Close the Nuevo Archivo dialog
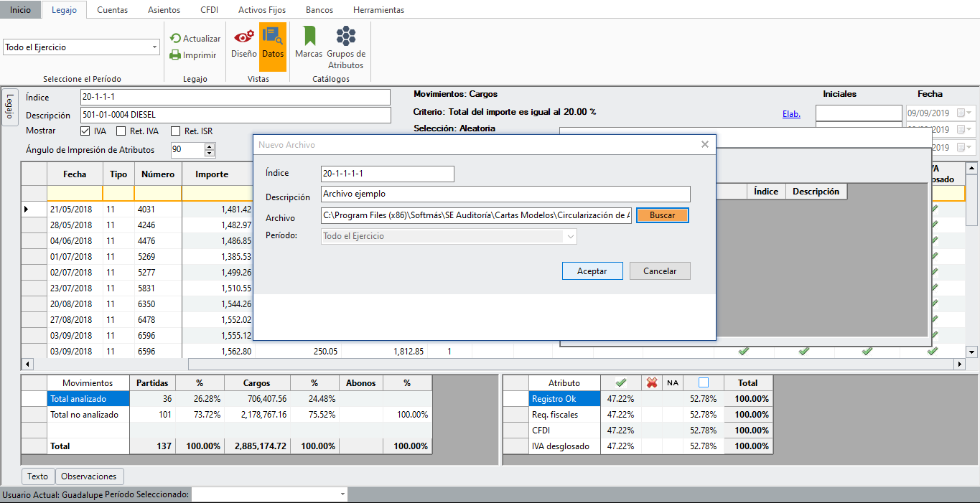Viewport: 980px width, 503px height. (705, 144)
